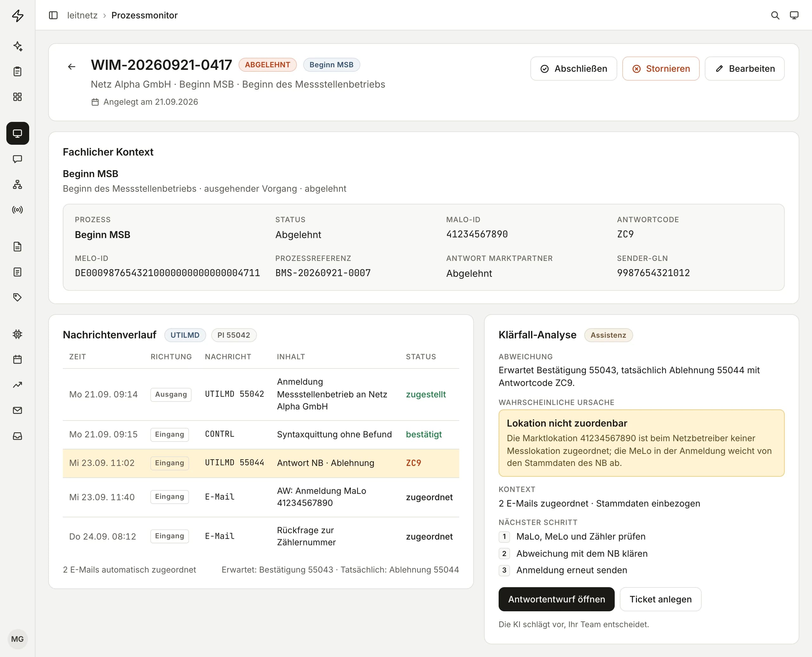Select the active monitor sidebar icon
This screenshot has height=657, width=812.
17,133
